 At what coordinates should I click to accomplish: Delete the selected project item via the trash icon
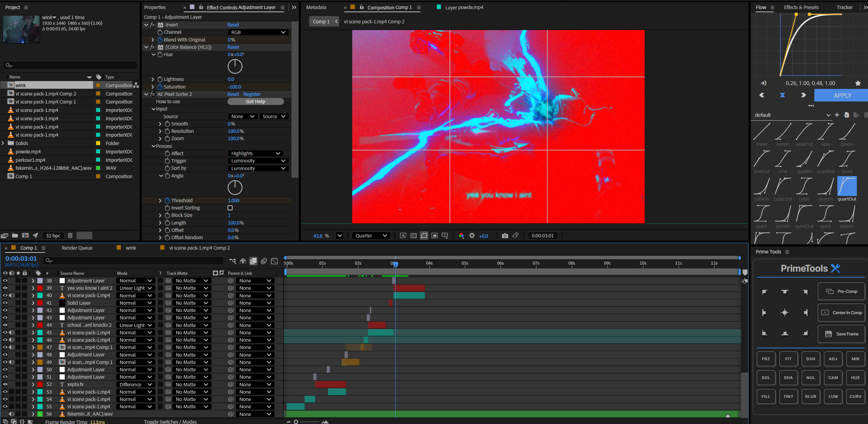point(70,235)
